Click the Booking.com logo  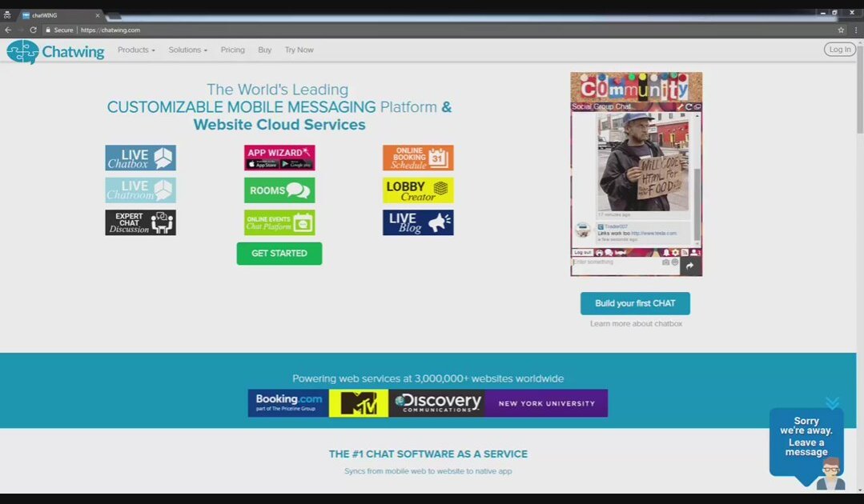click(x=288, y=402)
